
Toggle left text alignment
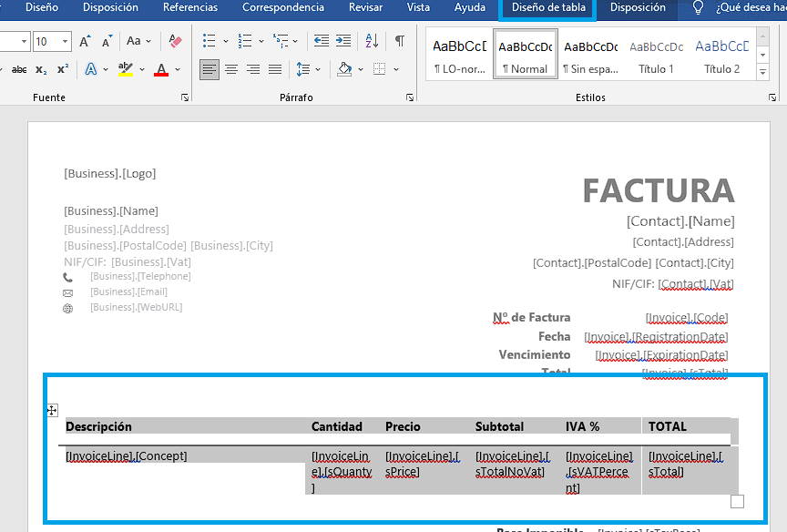(210, 69)
